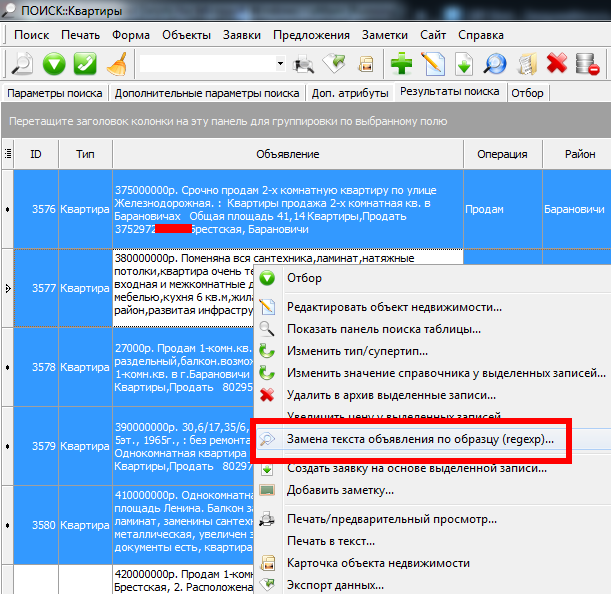Click the pencil edit-record toolbar icon

click(432, 64)
